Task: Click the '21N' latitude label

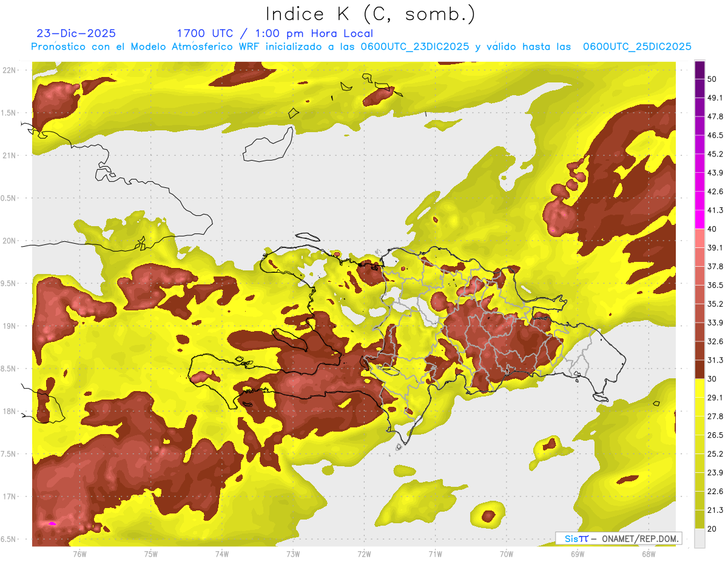Action: coord(10,156)
